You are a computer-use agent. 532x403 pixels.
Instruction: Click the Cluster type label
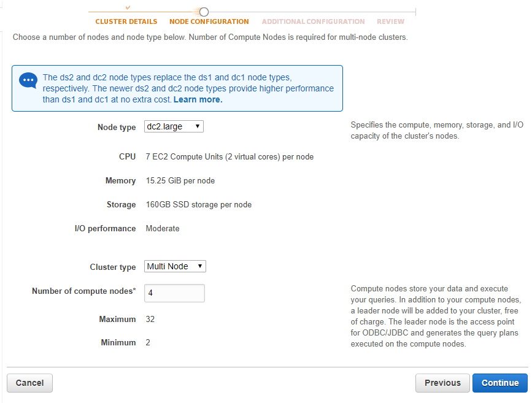[113, 267]
